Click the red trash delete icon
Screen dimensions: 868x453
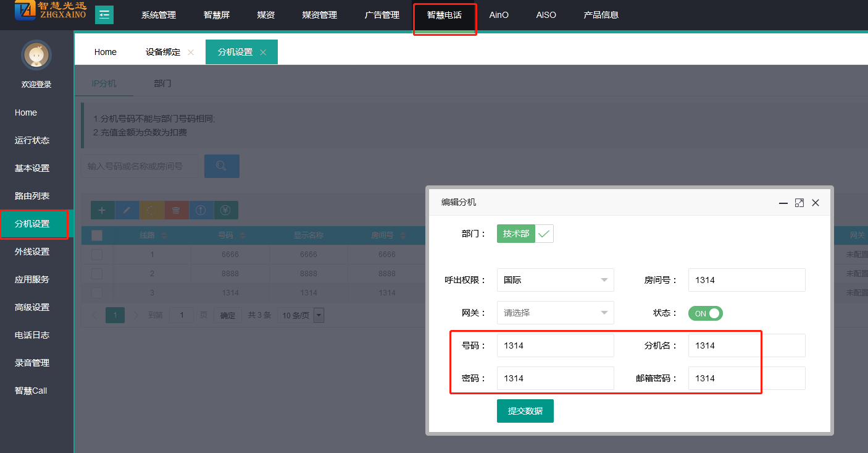point(177,210)
